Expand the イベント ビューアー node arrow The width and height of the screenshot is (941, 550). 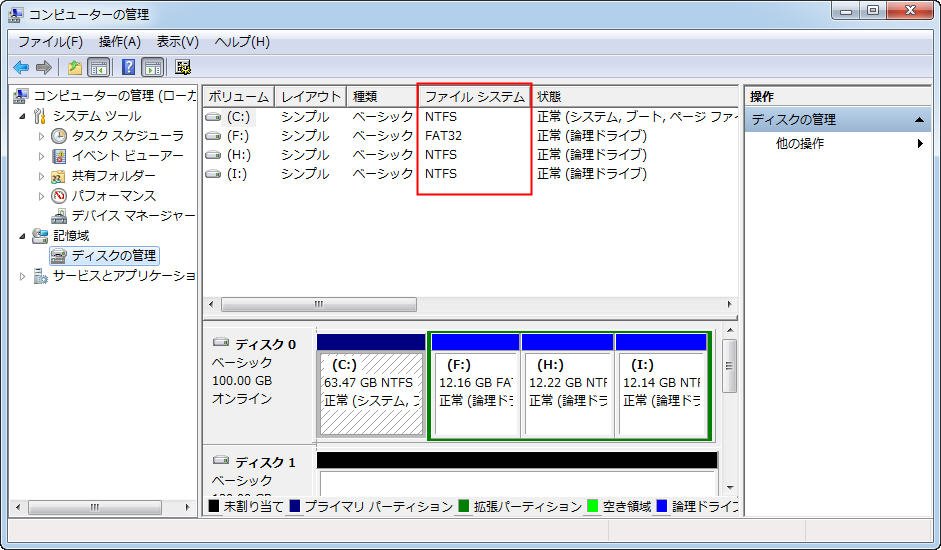tap(41, 156)
